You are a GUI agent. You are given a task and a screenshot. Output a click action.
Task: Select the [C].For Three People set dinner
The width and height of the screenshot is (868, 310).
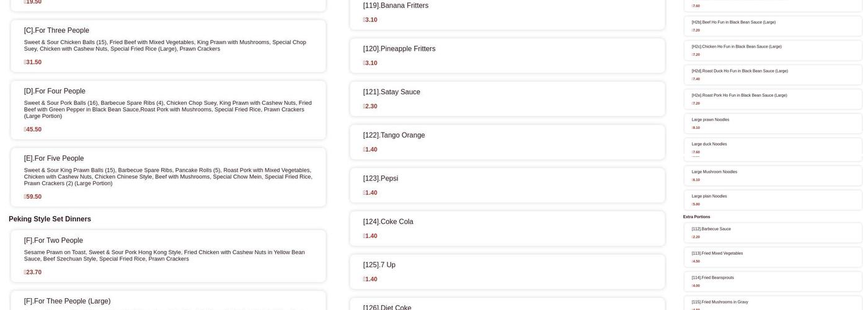(168, 46)
